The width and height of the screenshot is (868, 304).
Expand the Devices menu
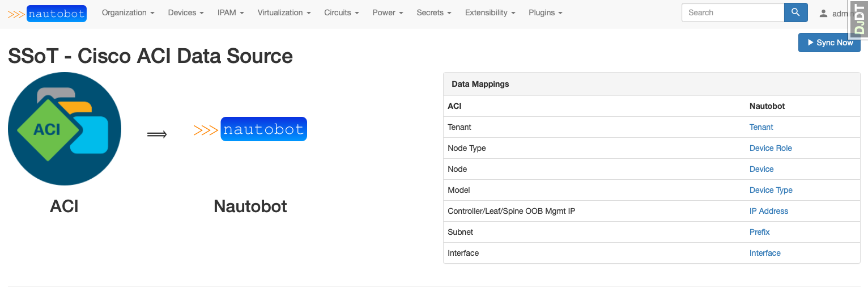pyautogui.click(x=186, y=12)
